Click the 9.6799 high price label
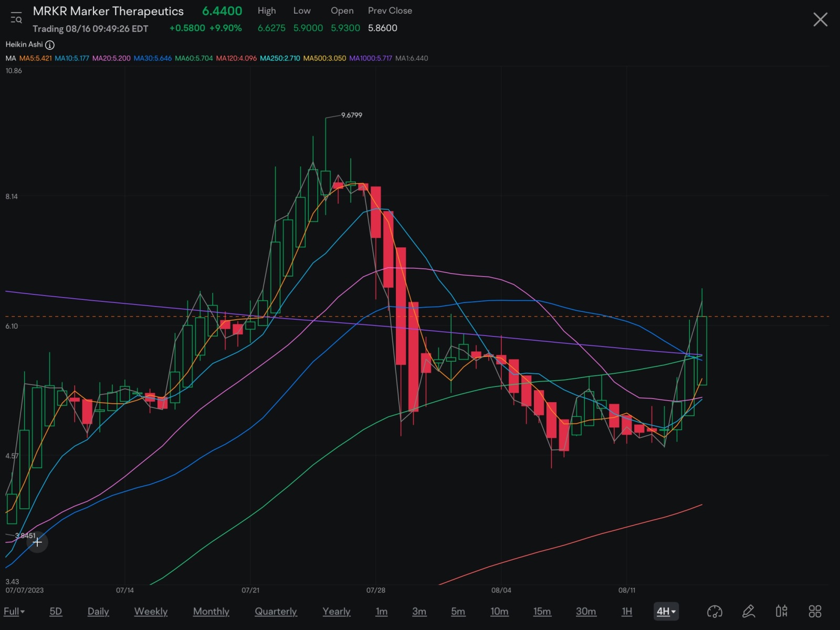840x630 pixels. [352, 115]
